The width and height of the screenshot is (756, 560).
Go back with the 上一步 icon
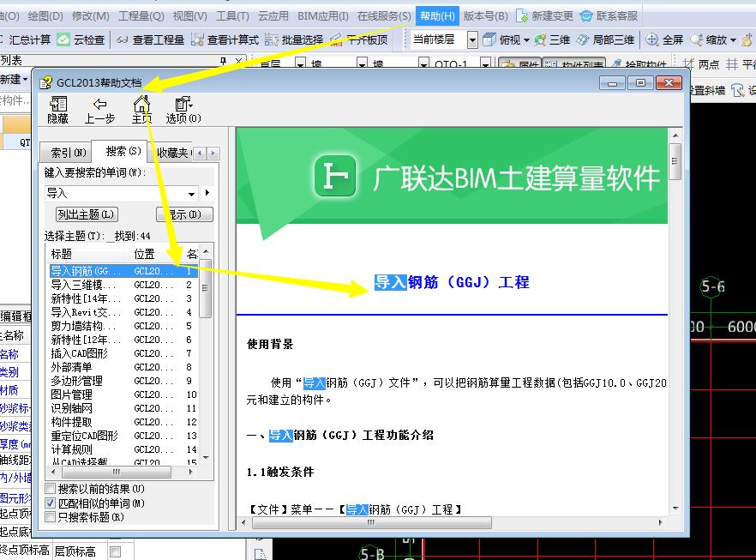click(99, 110)
